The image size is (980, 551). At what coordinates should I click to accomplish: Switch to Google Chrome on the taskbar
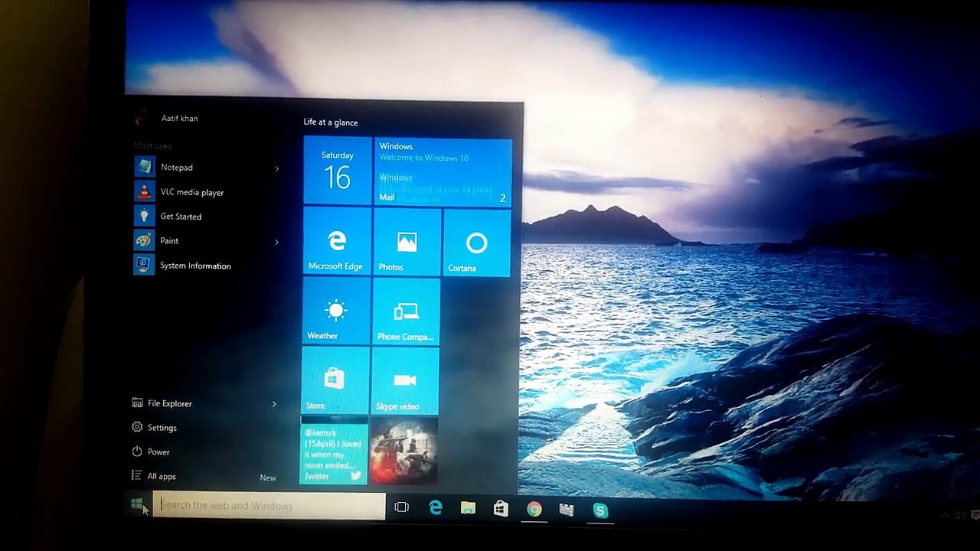(x=534, y=510)
